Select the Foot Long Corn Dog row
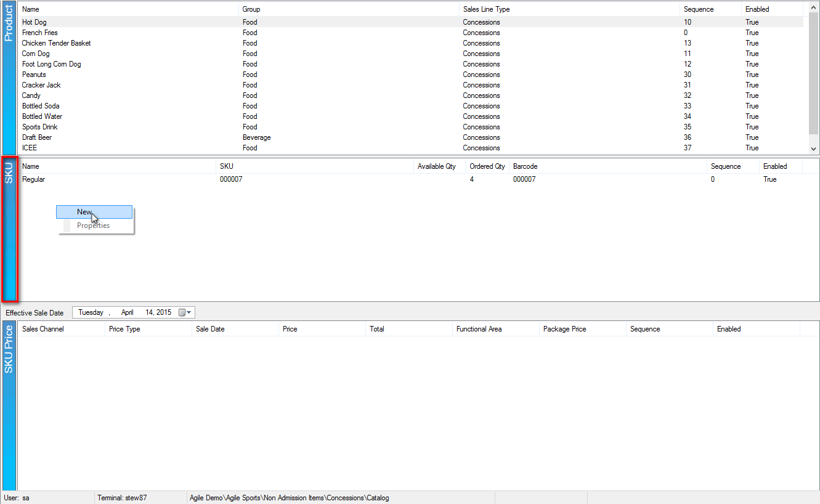The height and width of the screenshot is (504, 820). coord(410,64)
